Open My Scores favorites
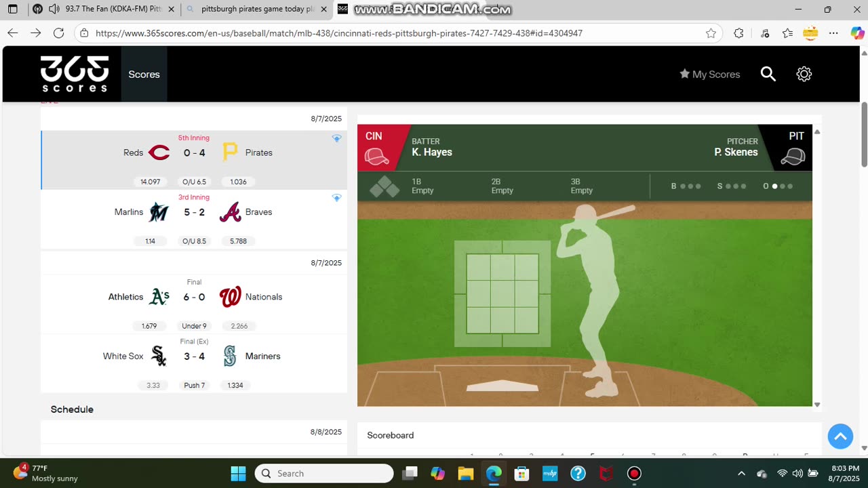Screen dimensions: 868x488 tap(709, 75)
